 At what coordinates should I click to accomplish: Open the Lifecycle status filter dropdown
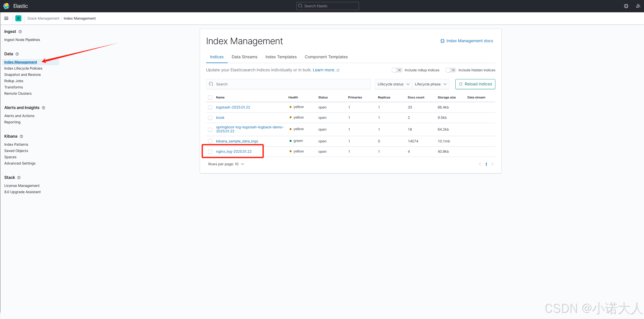[393, 84]
